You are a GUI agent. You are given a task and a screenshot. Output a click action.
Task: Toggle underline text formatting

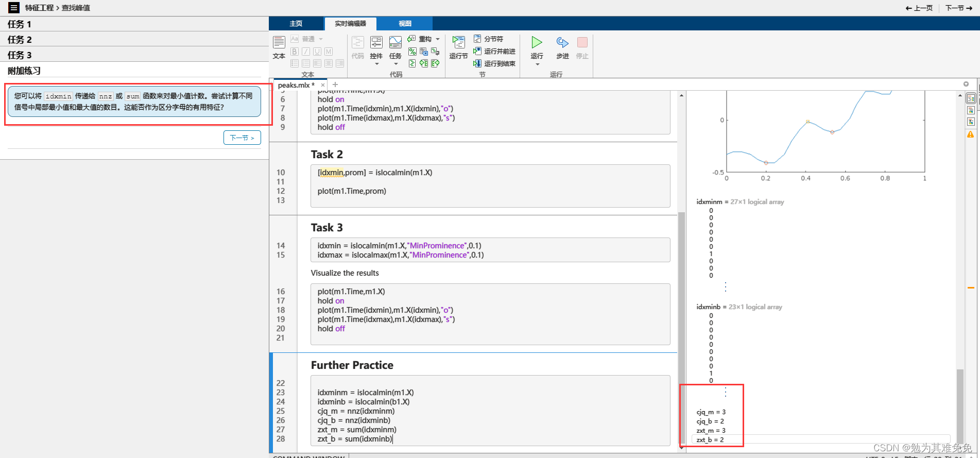click(317, 52)
